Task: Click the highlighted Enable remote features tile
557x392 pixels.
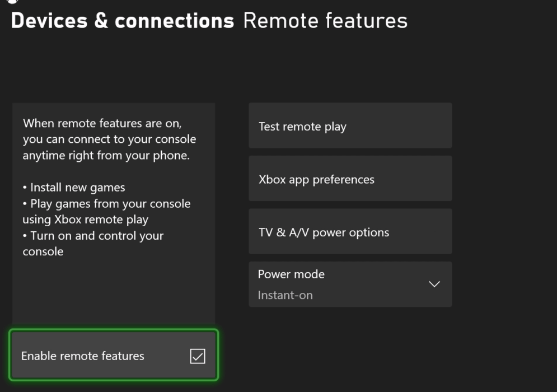Action: [x=113, y=355]
